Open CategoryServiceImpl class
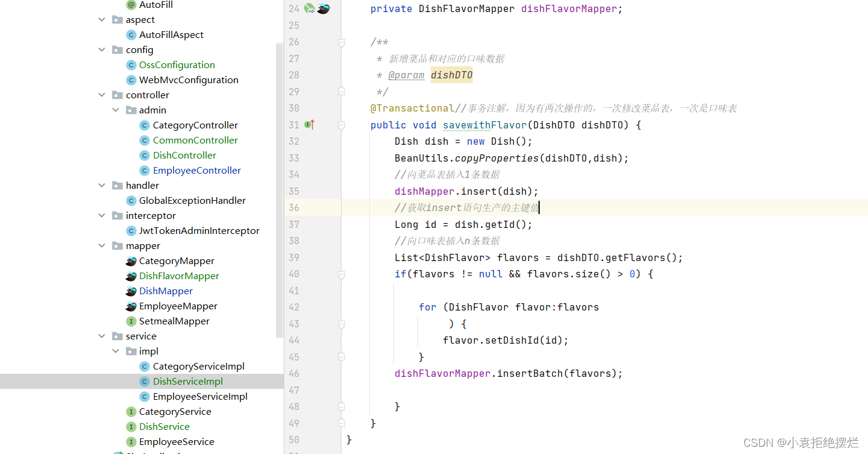This screenshot has height=454, width=868. (199, 367)
